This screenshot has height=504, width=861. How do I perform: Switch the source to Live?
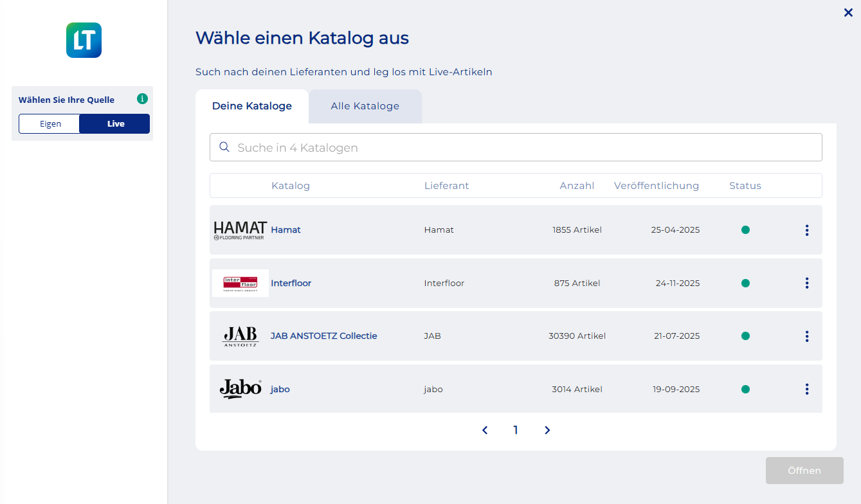click(114, 123)
